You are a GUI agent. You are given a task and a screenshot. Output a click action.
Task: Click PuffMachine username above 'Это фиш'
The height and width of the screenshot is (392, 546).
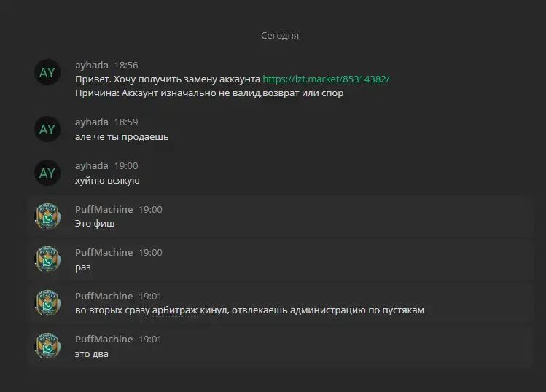[x=104, y=209]
